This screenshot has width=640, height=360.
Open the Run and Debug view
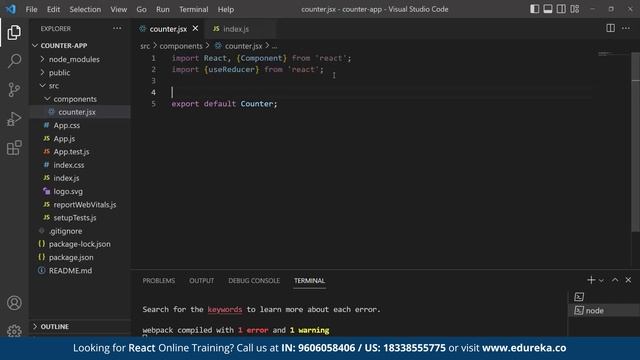pos(14,119)
